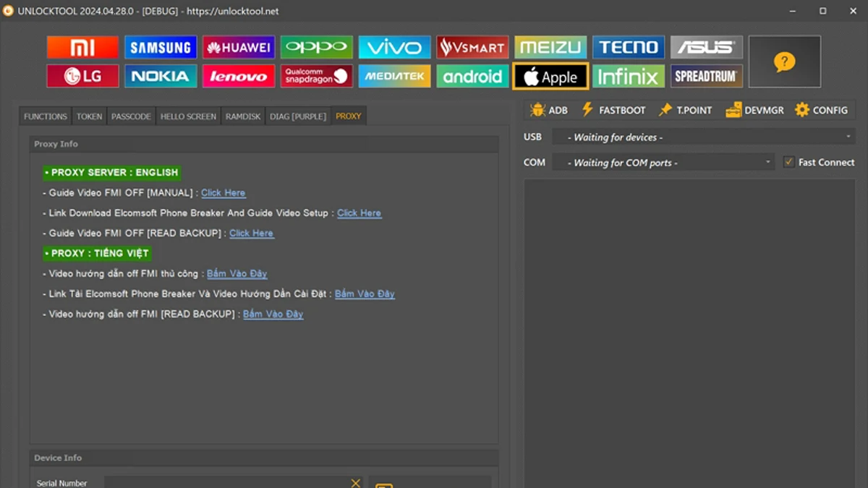Toggle the Fast Connect checkbox
868x488 pixels.
pos(789,163)
